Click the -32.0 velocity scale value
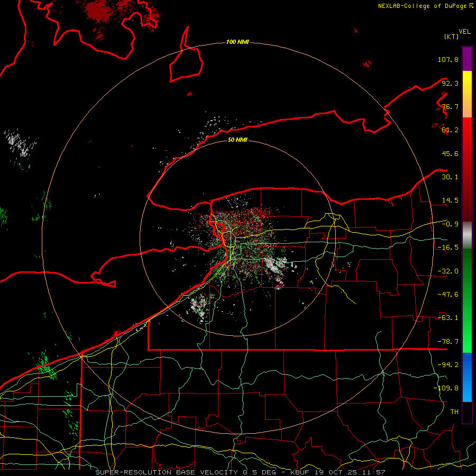Screen dimensions: 476x476 point(448,271)
